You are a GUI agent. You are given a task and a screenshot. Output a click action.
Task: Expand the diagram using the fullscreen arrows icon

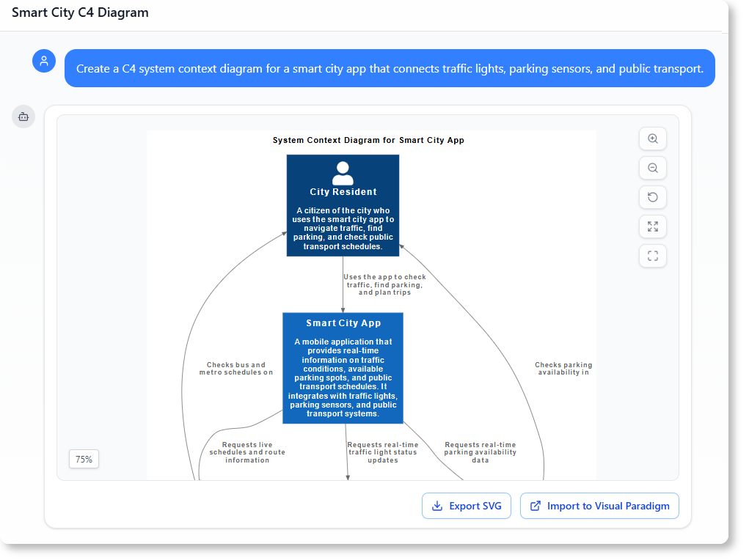652,226
